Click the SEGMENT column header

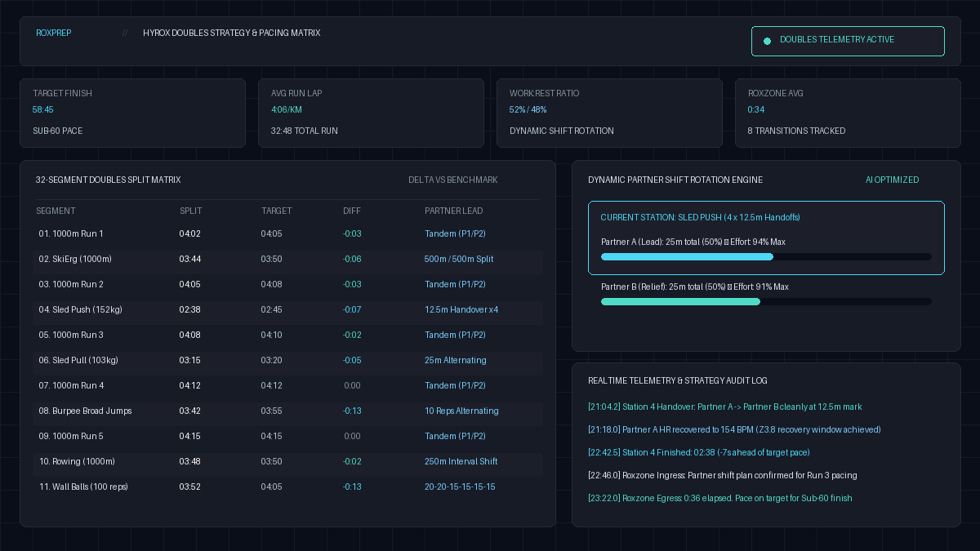(x=56, y=211)
